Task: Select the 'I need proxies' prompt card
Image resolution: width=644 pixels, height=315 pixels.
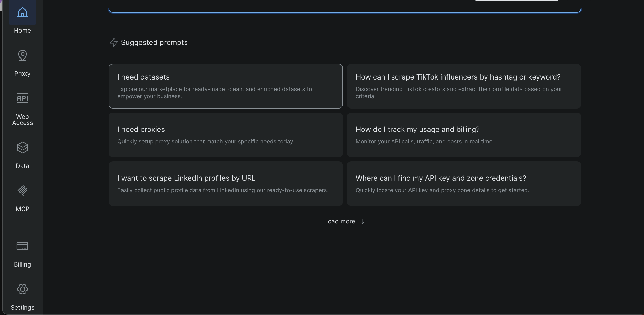Action: (x=226, y=135)
